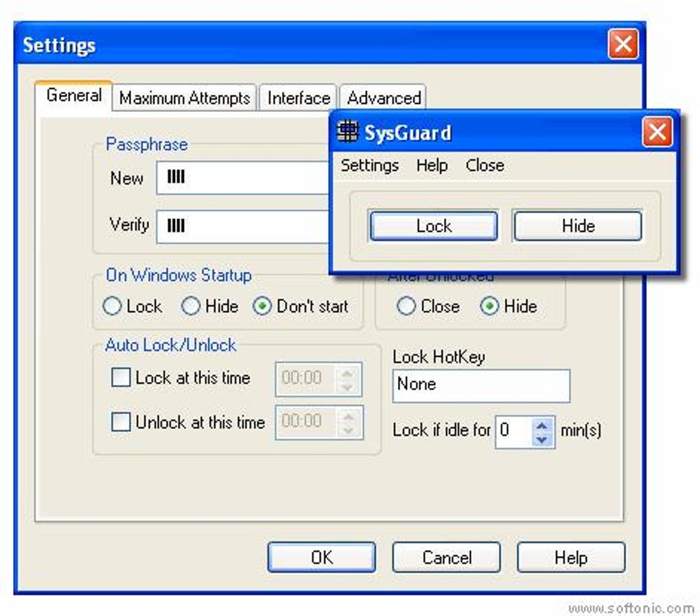The width and height of the screenshot is (700, 616).
Task: Enable the Unlock at this time checkbox
Action: (x=121, y=422)
